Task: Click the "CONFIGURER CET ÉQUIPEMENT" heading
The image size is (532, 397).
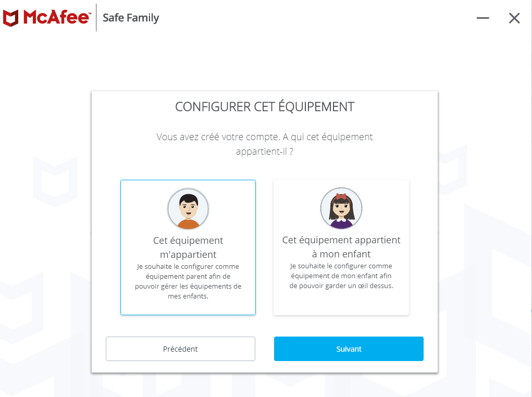Action: 265,107
